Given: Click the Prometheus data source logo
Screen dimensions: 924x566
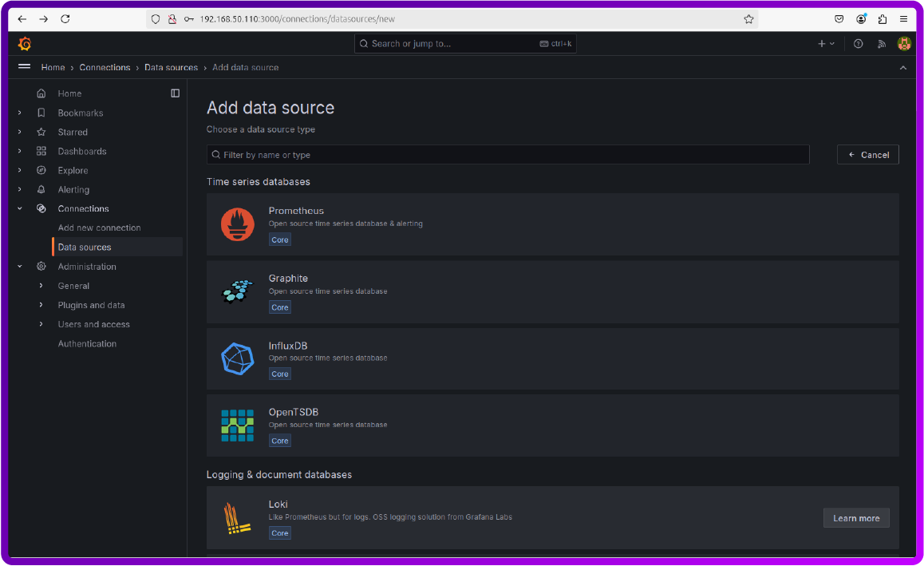Looking at the screenshot, I should (237, 224).
